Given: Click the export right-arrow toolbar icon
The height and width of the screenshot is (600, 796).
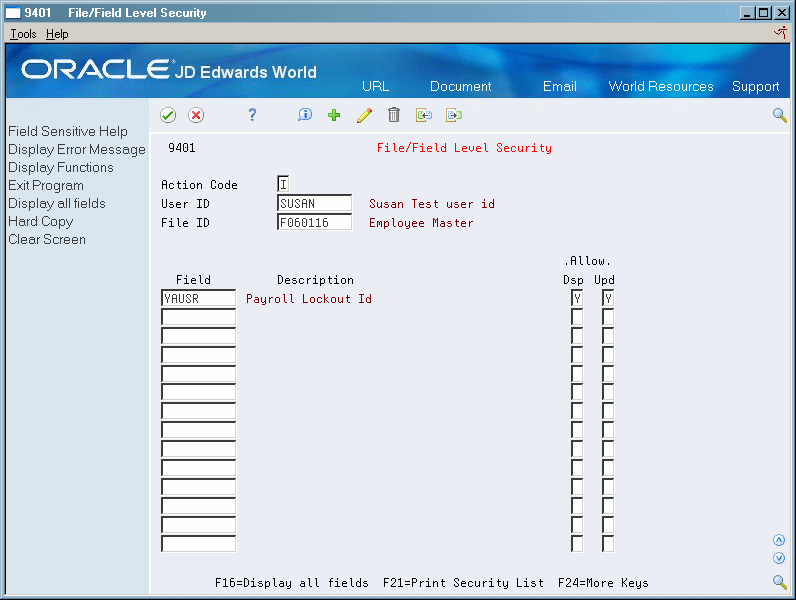Looking at the screenshot, I should pos(454,115).
